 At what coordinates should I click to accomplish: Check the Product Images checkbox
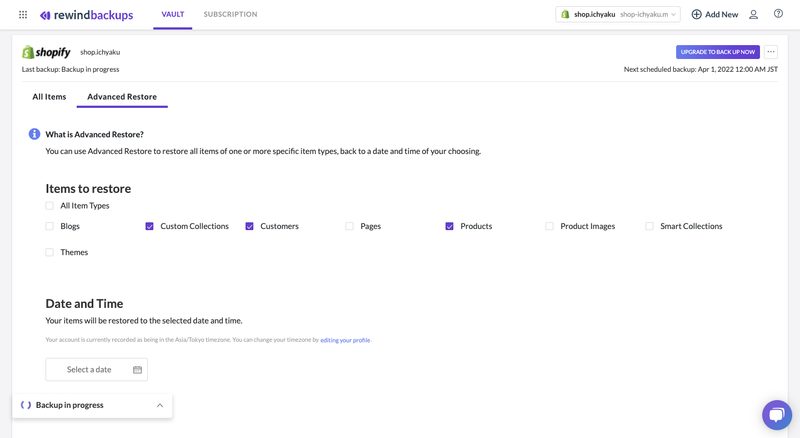(549, 226)
